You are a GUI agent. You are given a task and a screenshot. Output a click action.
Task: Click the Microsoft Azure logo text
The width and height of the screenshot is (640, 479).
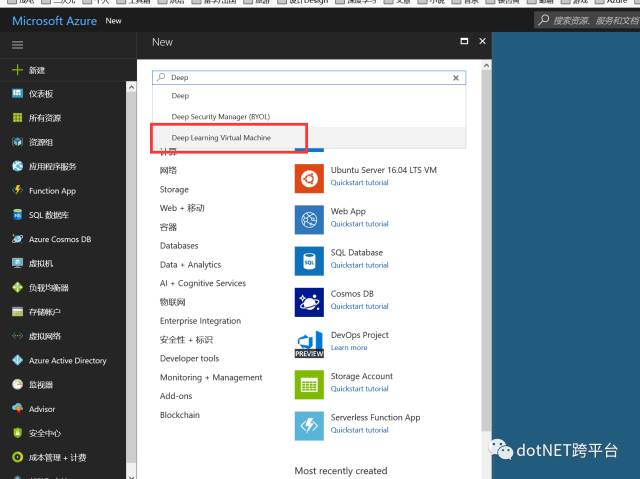(x=54, y=21)
